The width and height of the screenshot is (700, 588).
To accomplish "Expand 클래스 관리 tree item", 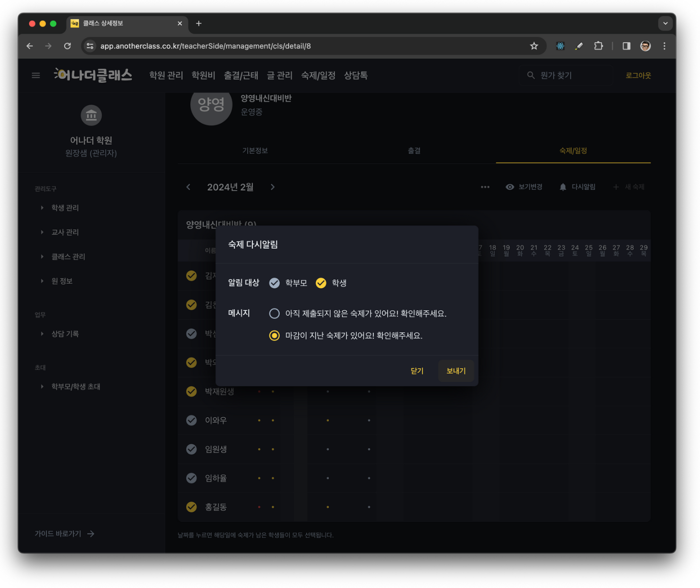I will point(68,257).
